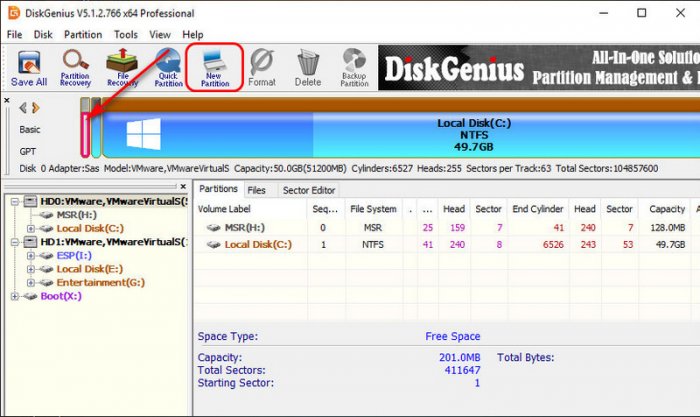Click the Save All toolbar icon
This screenshot has width=700, height=417.
[x=29, y=68]
